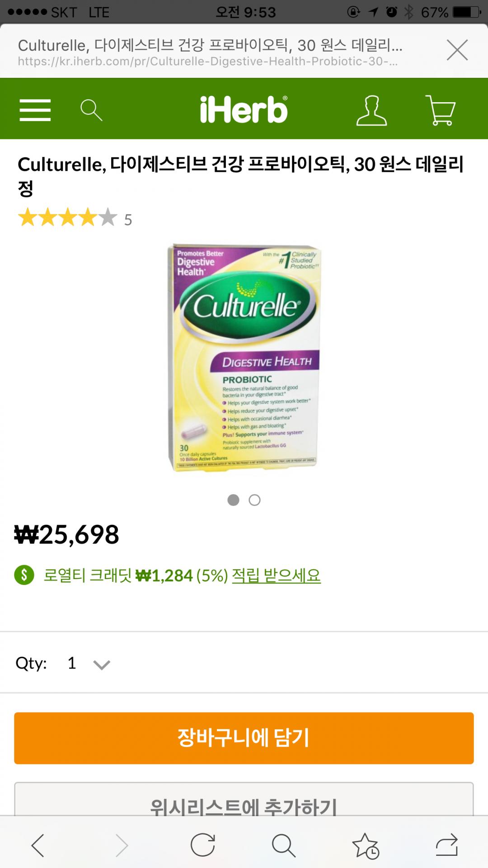Select the second image carousel dot

point(255,500)
